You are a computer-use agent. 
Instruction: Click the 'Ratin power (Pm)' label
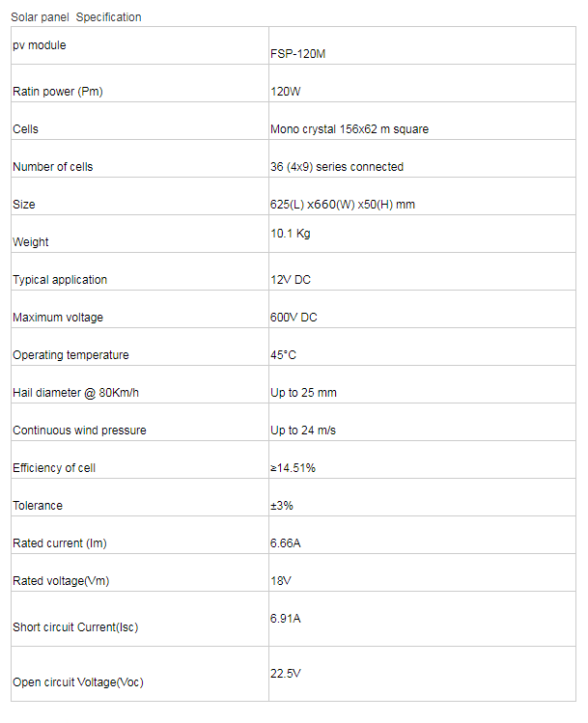tap(58, 92)
